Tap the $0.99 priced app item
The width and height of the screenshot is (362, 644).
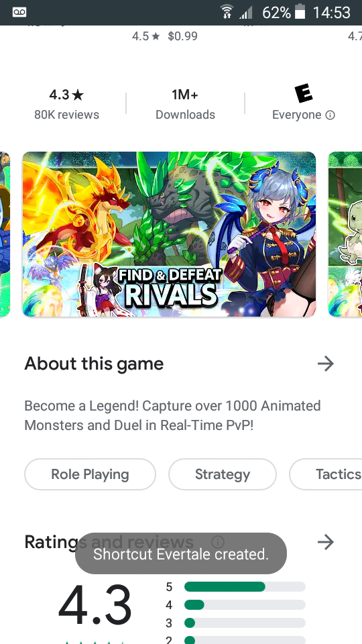tap(165, 36)
